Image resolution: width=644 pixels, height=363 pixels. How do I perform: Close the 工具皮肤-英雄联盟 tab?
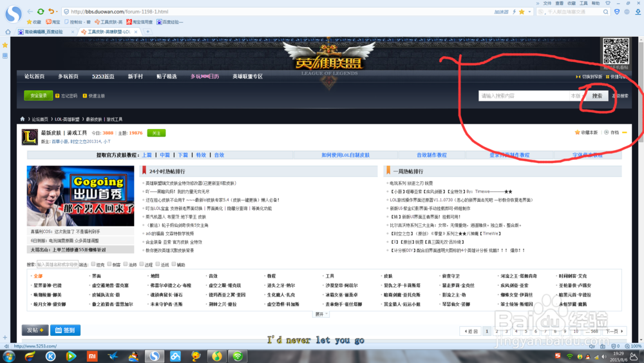coord(137,32)
